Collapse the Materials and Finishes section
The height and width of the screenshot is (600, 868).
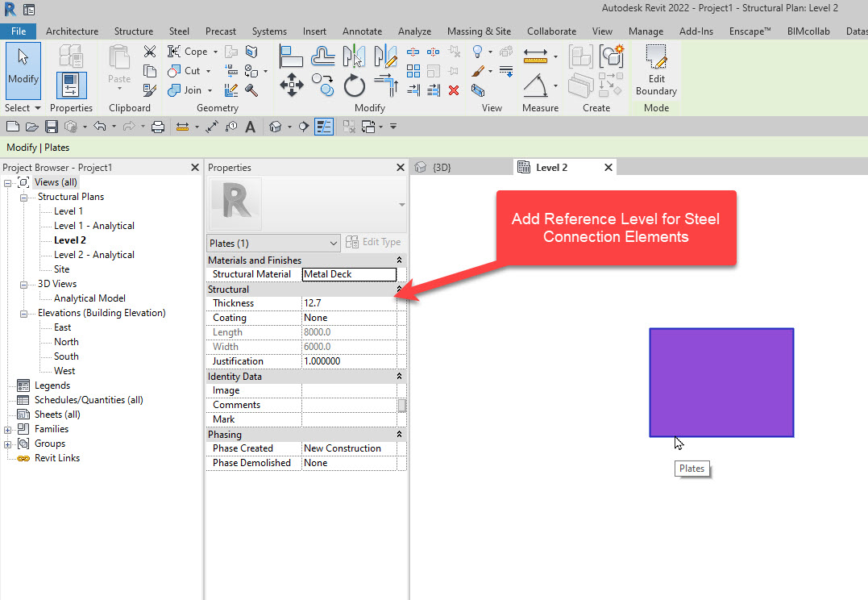click(399, 260)
